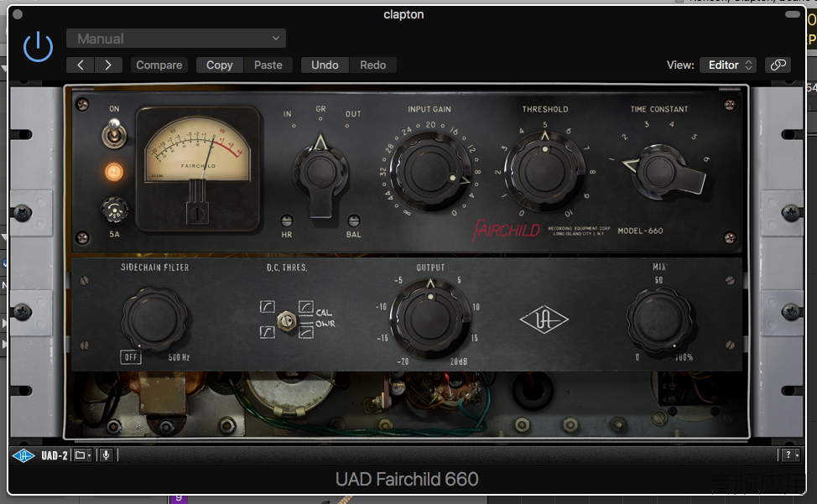Click the Mix knob

point(659,319)
